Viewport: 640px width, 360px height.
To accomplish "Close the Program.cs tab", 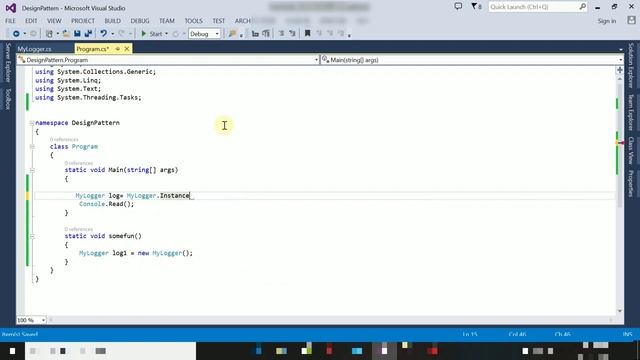I will (127, 49).
